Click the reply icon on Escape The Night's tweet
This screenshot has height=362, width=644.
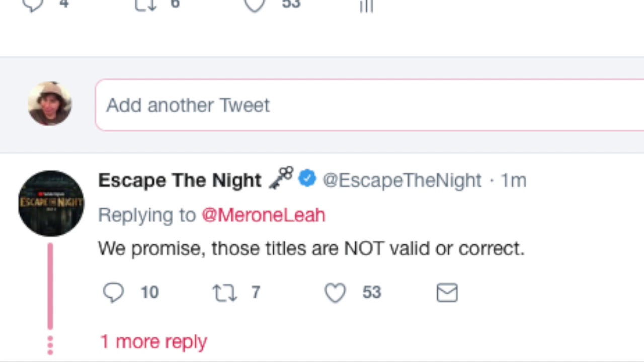113,293
